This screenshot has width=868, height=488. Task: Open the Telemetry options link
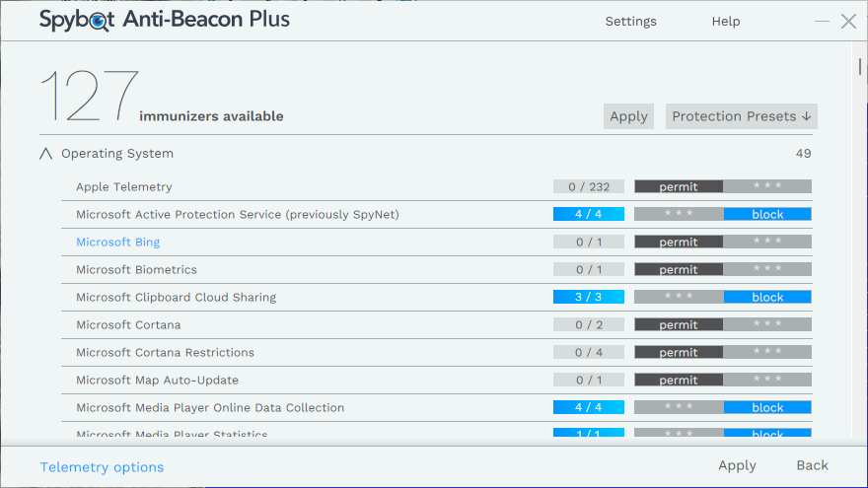(x=102, y=467)
